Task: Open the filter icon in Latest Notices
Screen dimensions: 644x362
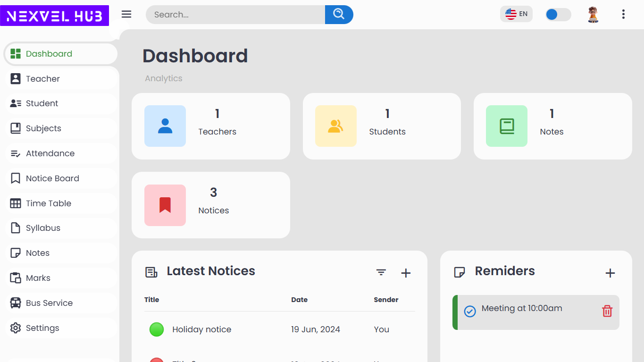Action: pyautogui.click(x=381, y=273)
